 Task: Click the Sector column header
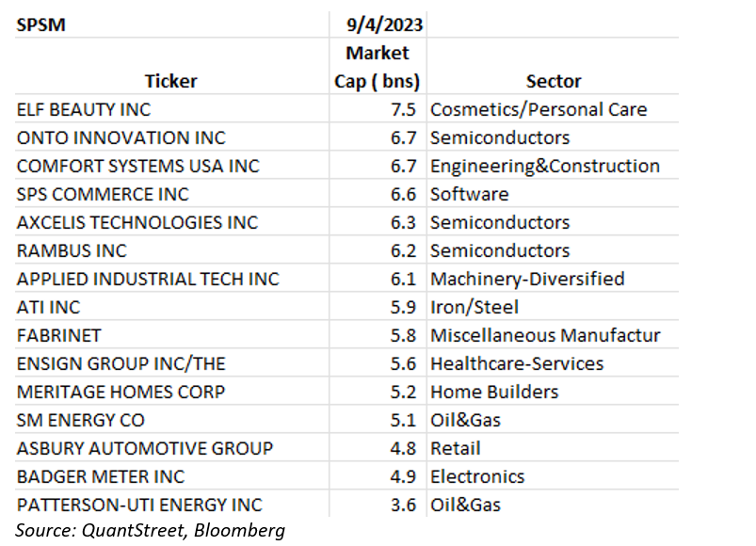[x=554, y=81]
